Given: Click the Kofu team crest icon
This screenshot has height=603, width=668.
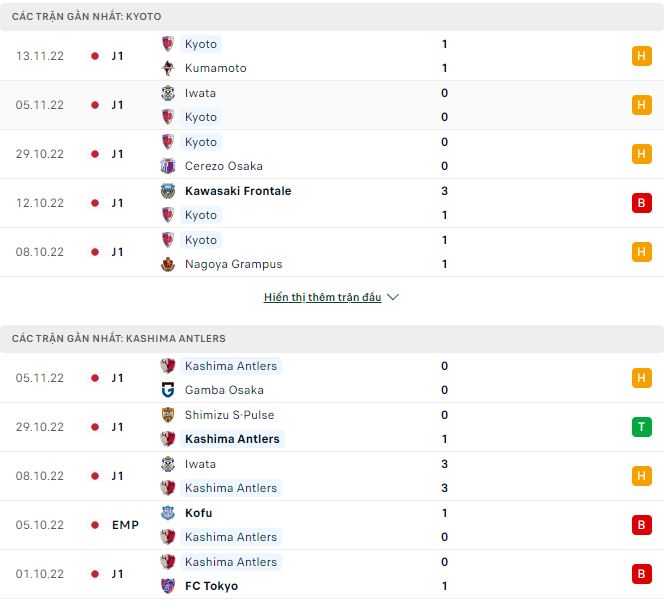Looking at the screenshot, I should click(168, 513).
